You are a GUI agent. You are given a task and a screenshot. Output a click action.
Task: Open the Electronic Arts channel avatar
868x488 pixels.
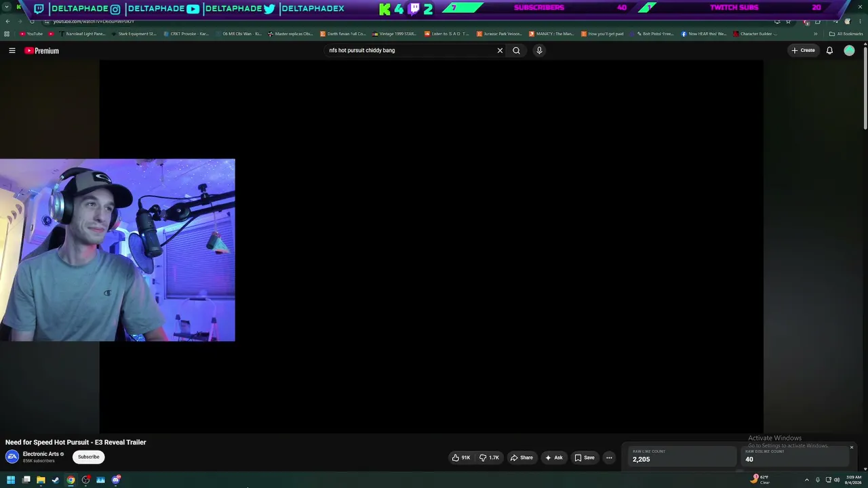tap(12, 457)
